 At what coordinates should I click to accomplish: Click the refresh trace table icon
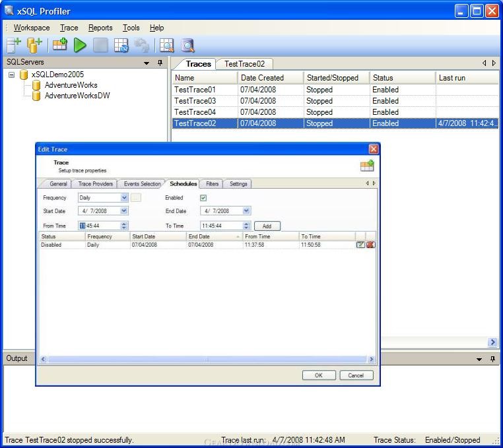pyautogui.click(x=121, y=46)
